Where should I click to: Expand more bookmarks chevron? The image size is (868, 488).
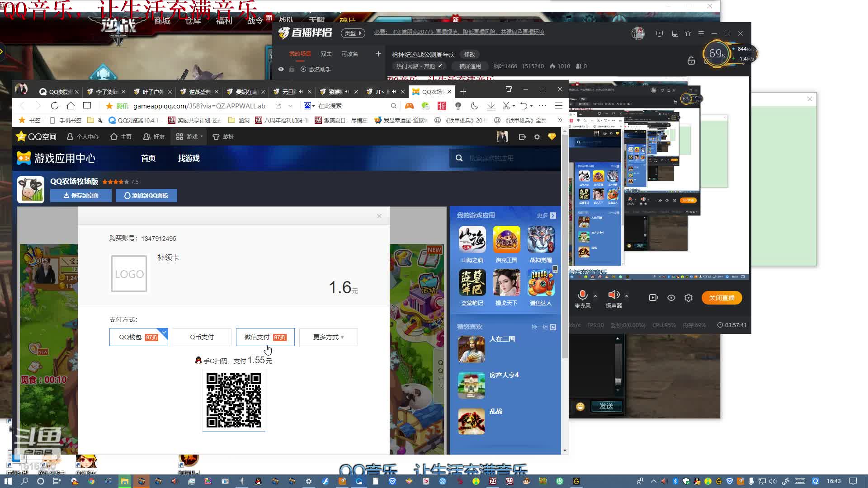(x=560, y=120)
